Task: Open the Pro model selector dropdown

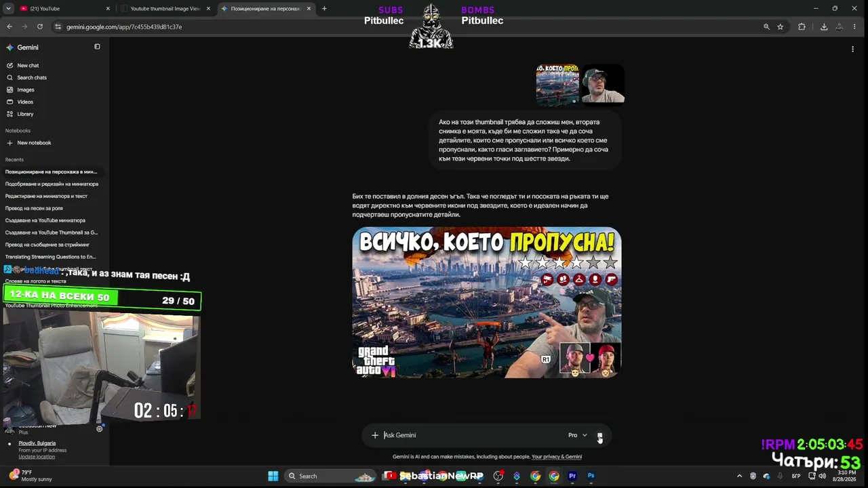Action: [578, 435]
